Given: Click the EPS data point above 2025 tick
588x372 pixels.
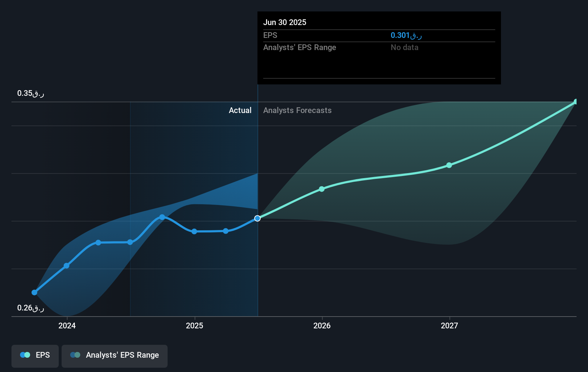Looking at the screenshot, I should (194, 231).
